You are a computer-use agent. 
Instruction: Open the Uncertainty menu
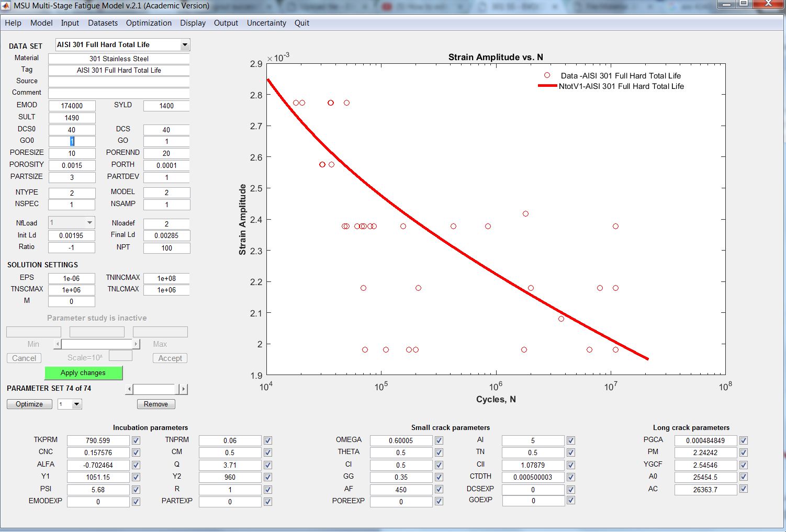coord(266,23)
